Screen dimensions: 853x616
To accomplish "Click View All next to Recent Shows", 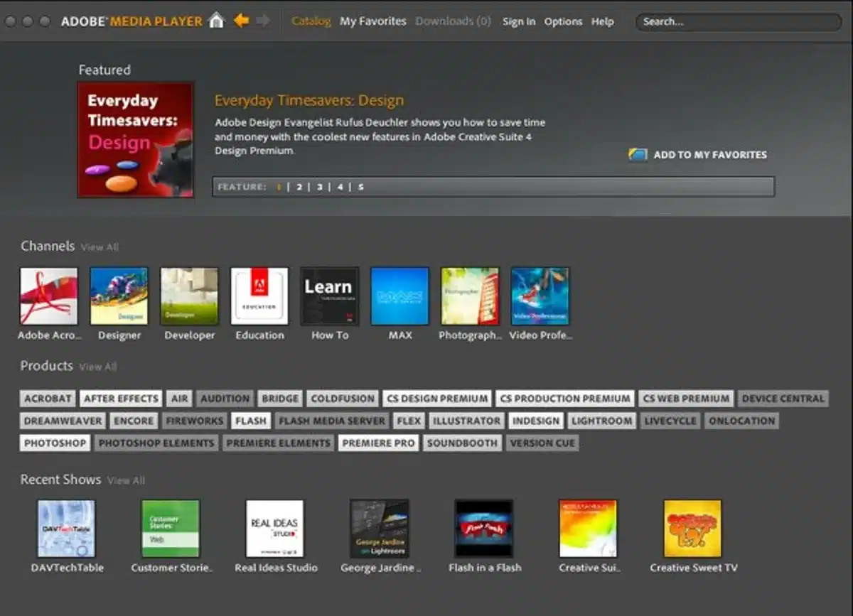I will click(127, 481).
